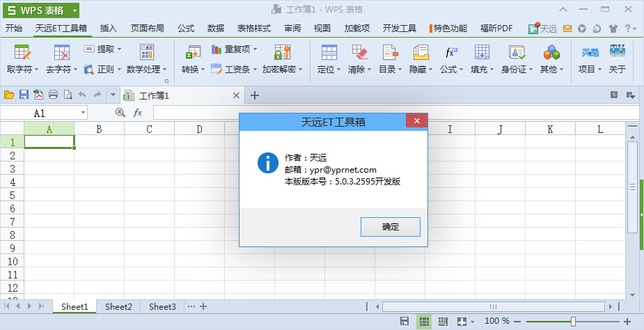Toggle the page break preview view

(x=443, y=322)
